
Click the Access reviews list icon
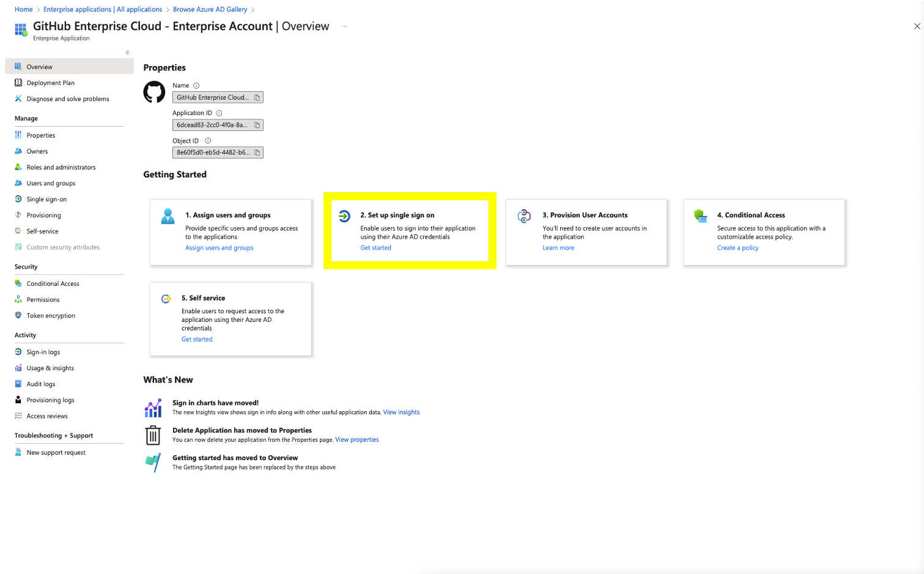(x=18, y=416)
